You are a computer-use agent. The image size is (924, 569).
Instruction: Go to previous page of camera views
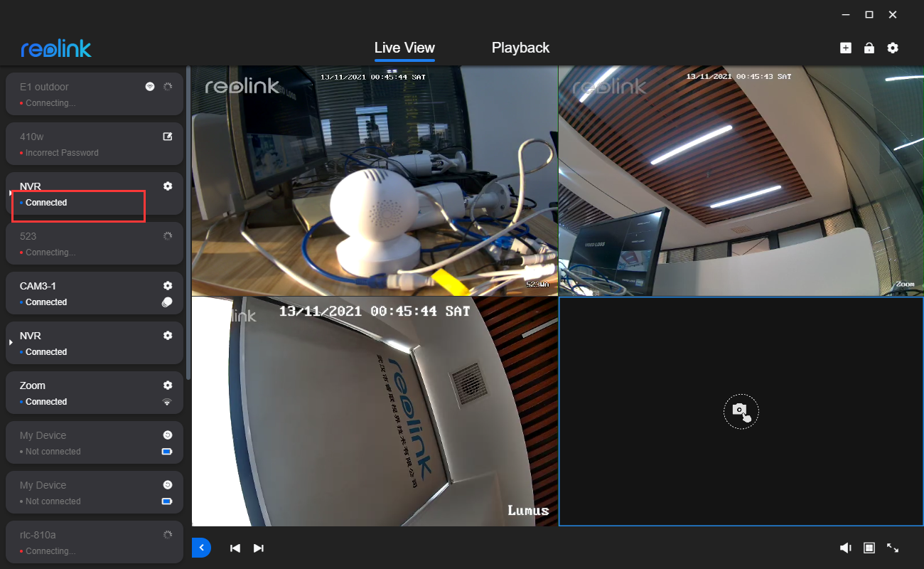point(235,548)
